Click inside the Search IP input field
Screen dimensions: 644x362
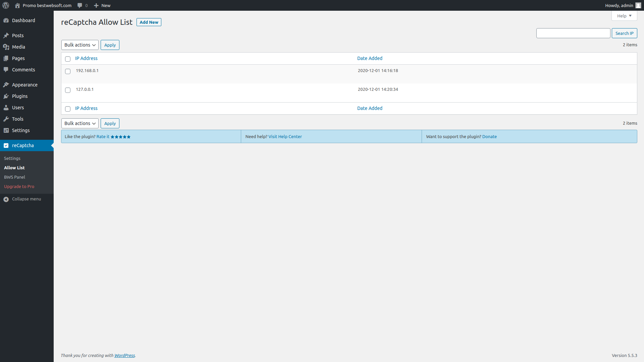coord(573,33)
